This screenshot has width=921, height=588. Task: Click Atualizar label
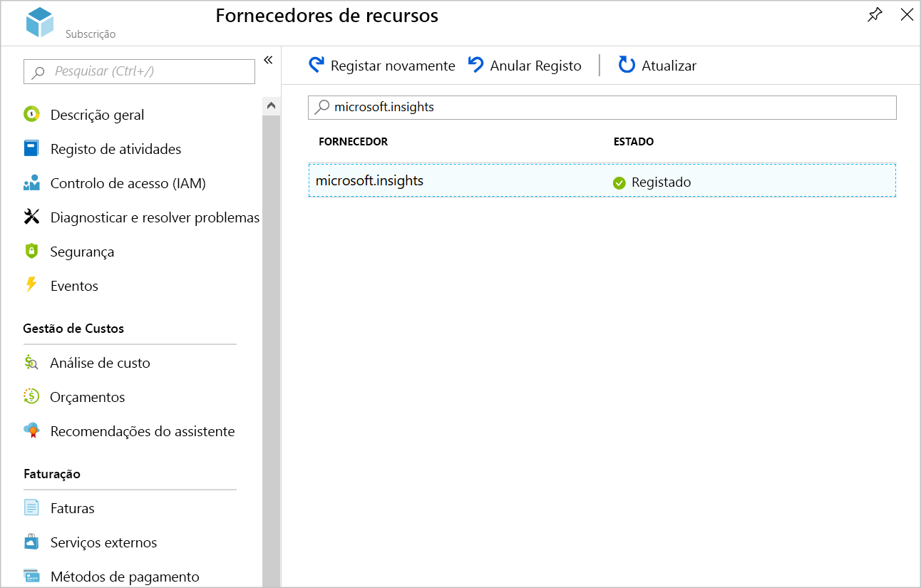(669, 66)
